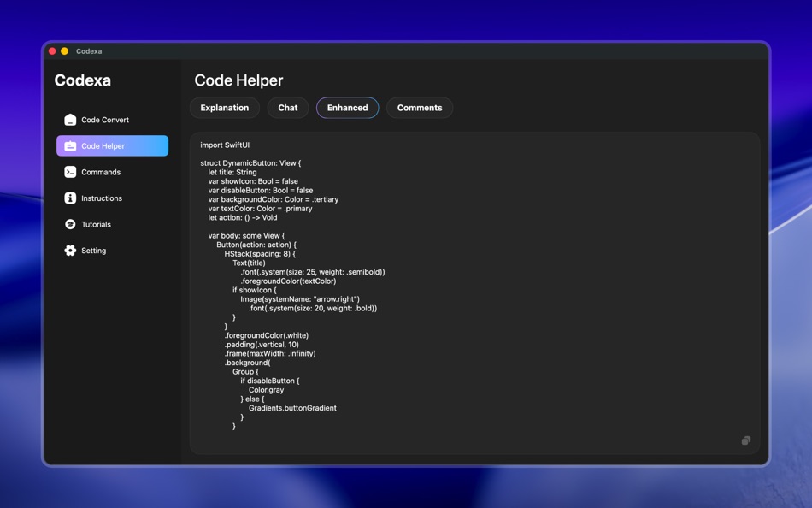Screen dimensions: 812x508
Task: Click the 'Group {' line
Action: pyautogui.click(x=245, y=372)
